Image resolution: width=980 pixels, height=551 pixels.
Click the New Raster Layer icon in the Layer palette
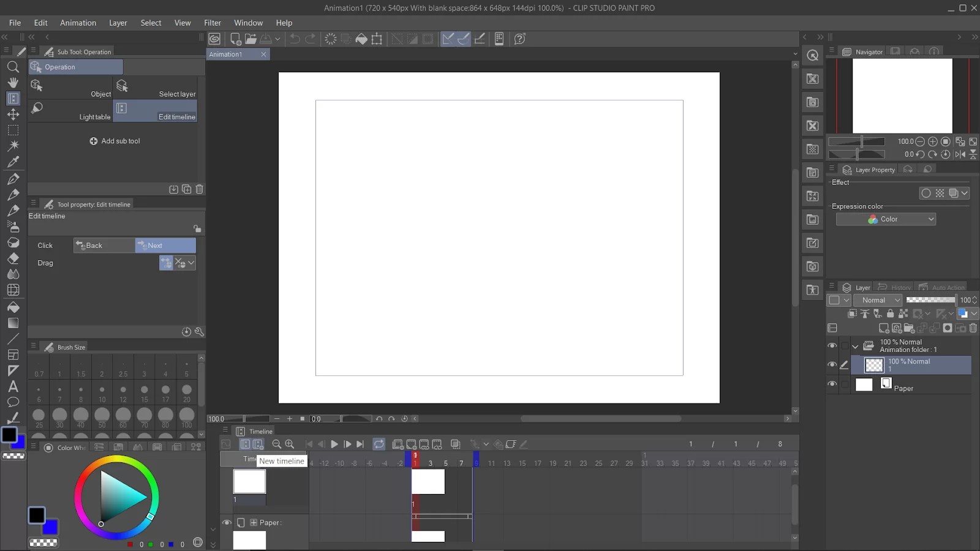[x=884, y=328]
